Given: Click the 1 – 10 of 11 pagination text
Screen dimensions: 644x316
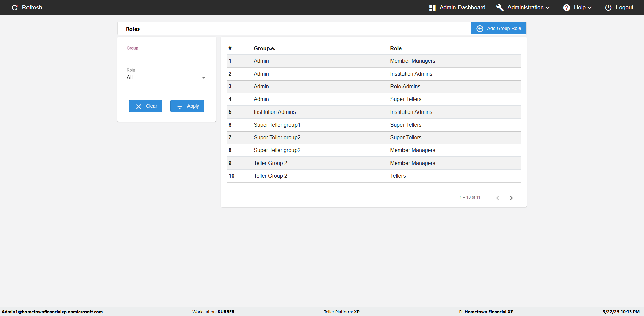Looking at the screenshot, I should (470, 197).
